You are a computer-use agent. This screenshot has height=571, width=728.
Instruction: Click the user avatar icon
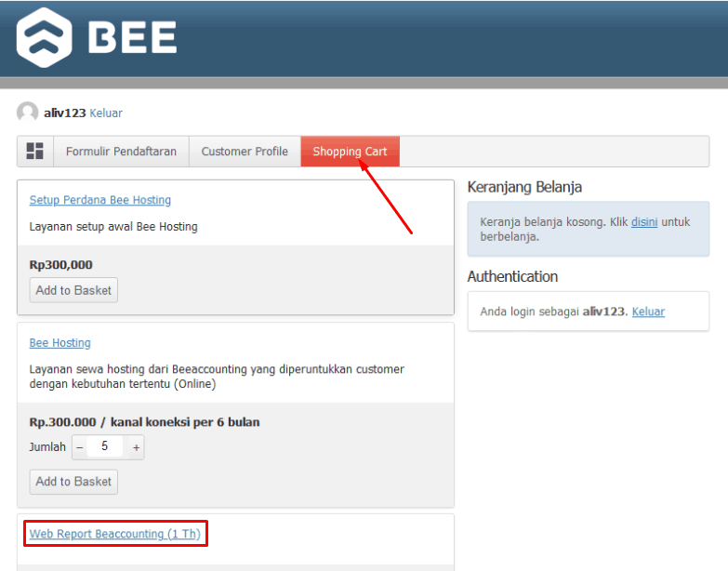tap(28, 113)
